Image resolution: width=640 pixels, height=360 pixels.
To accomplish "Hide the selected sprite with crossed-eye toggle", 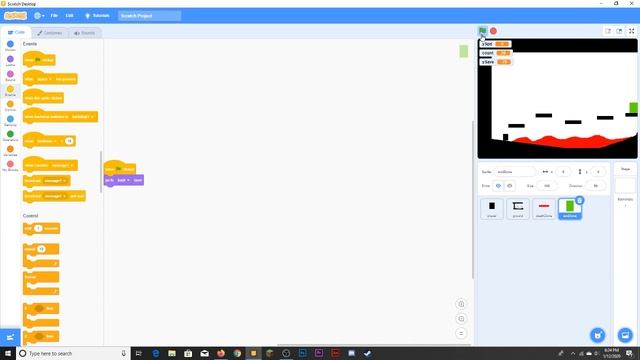I will click(x=509, y=186).
